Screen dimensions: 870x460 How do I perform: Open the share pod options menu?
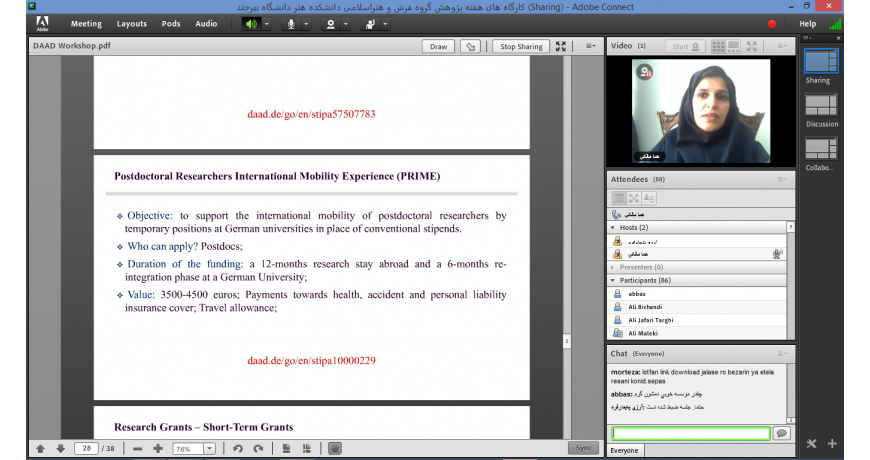[x=590, y=46]
